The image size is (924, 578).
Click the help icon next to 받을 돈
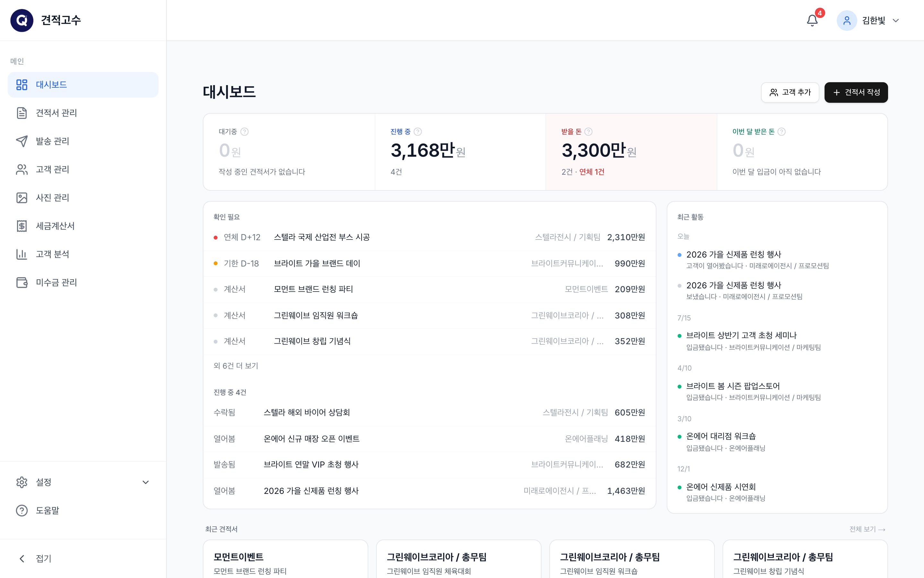click(588, 132)
